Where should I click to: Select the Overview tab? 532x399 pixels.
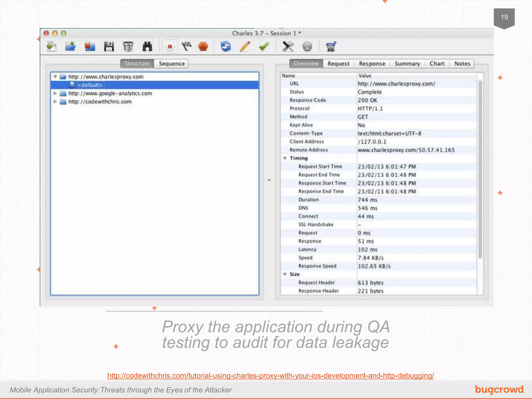(306, 64)
